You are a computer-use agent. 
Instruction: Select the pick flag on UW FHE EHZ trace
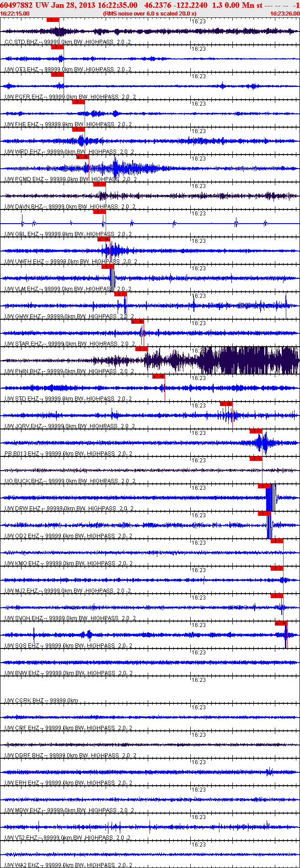coord(78,102)
